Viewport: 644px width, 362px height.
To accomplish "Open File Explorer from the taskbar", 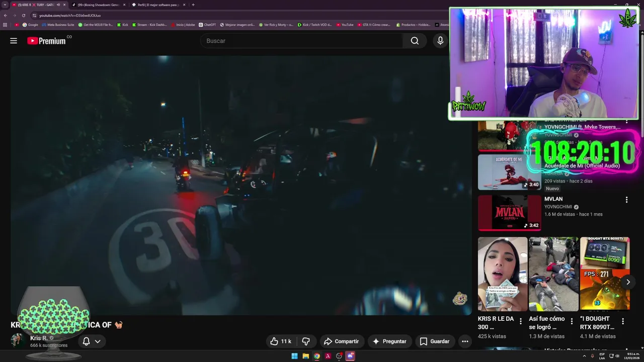I will [x=305, y=356].
